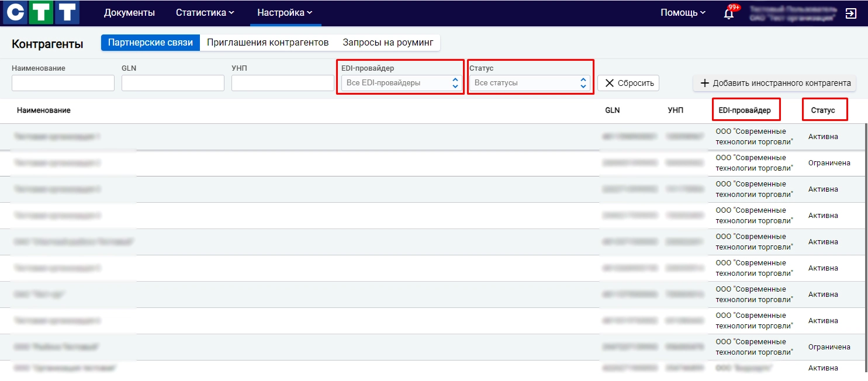868x381 pixels.
Task: Click the CTT logo
Action: click(x=41, y=13)
